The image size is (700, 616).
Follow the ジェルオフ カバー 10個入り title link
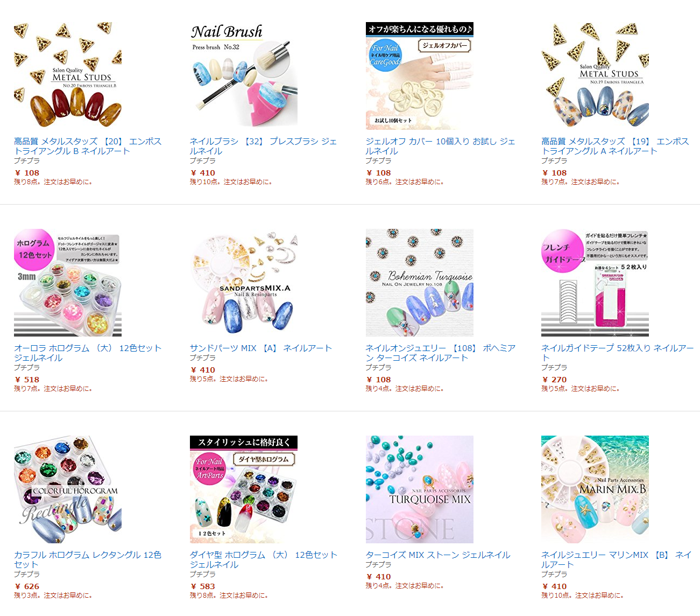440,146
